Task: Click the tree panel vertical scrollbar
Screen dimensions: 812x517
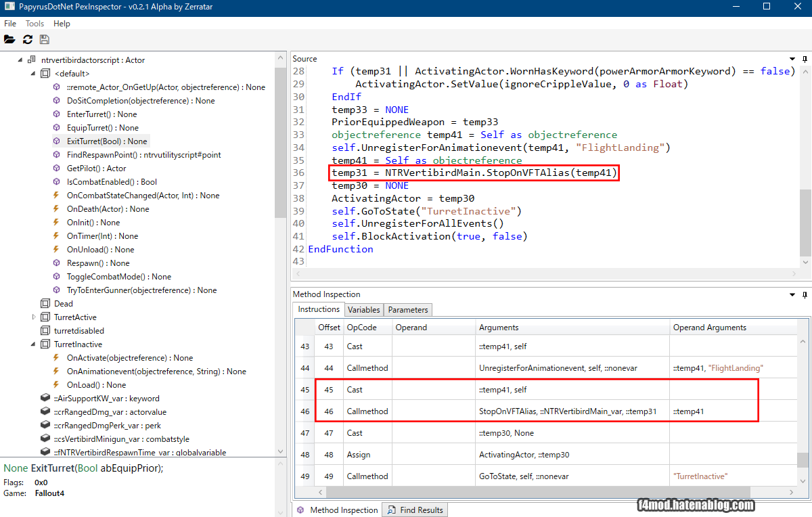Action: point(281,143)
